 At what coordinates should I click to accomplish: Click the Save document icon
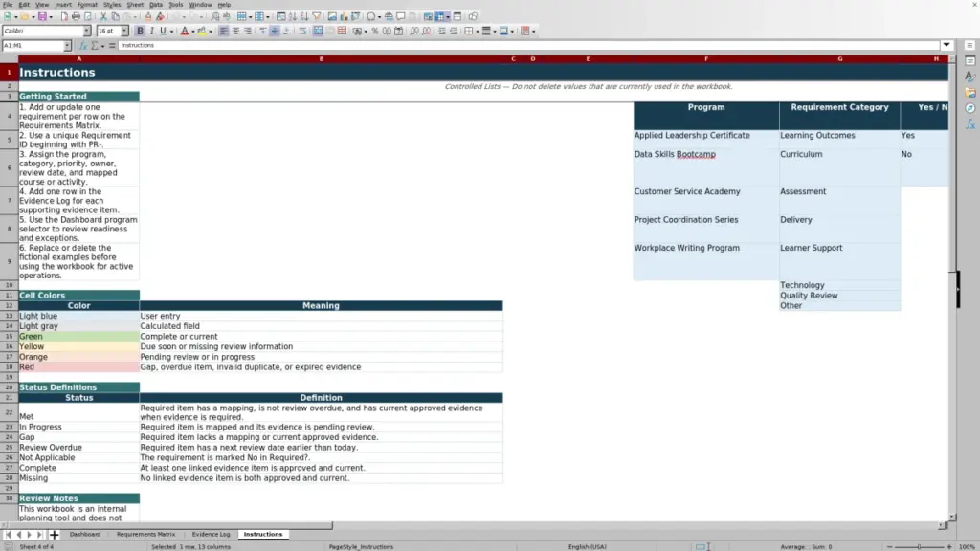(42, 16)
